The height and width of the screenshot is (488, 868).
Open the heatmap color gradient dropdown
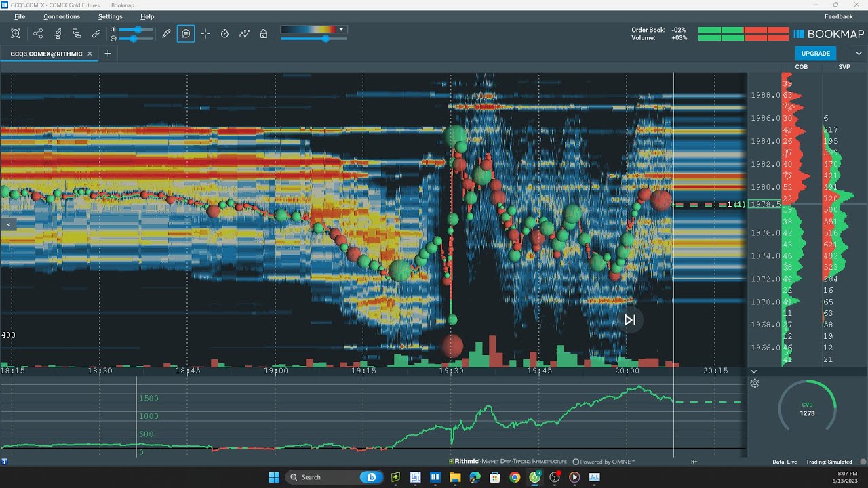coord(314,29)
